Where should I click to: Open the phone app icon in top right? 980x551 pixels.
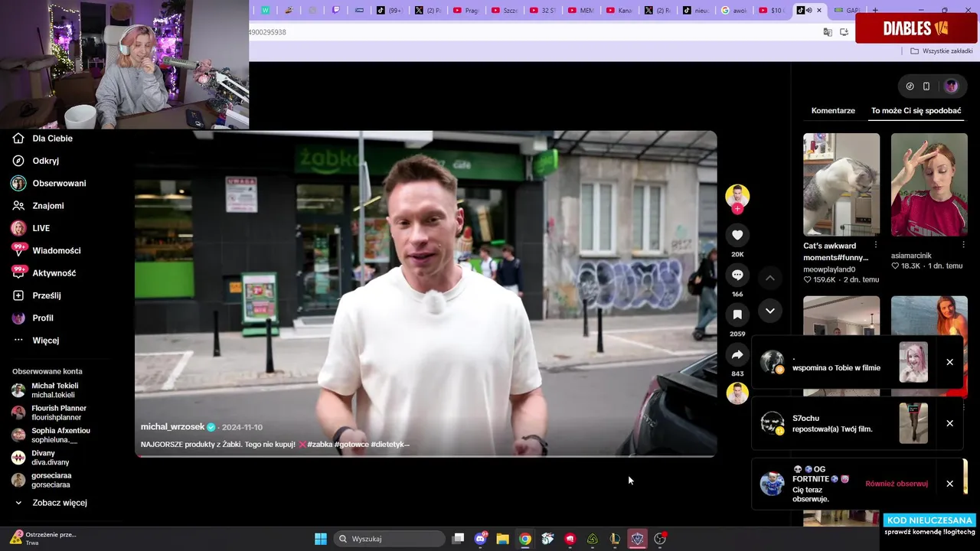[926, 86]
